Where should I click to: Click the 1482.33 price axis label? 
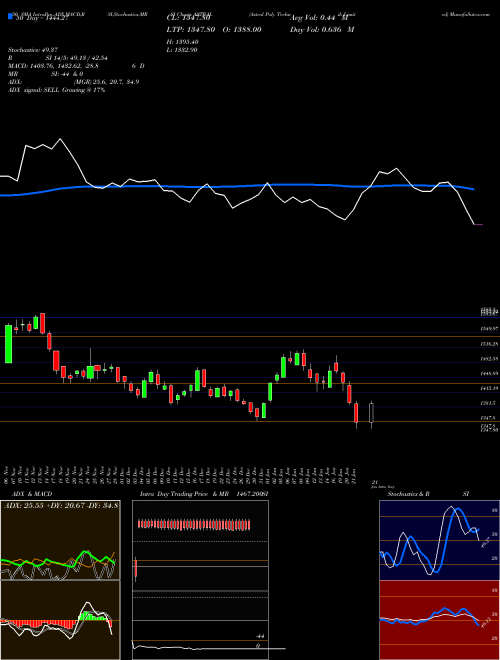489,359
